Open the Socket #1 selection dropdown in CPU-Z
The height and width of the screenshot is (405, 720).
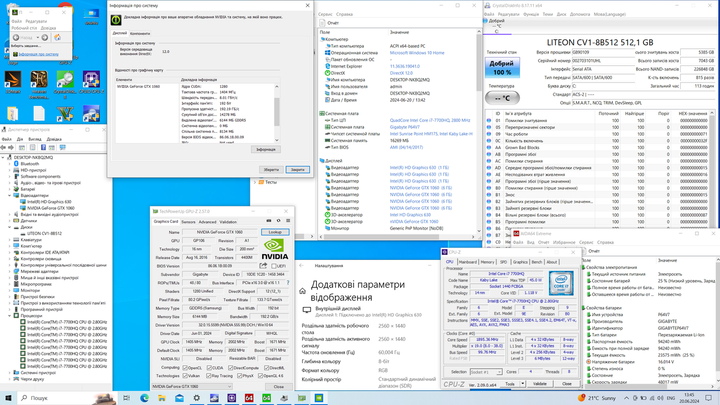coord(485,372)
